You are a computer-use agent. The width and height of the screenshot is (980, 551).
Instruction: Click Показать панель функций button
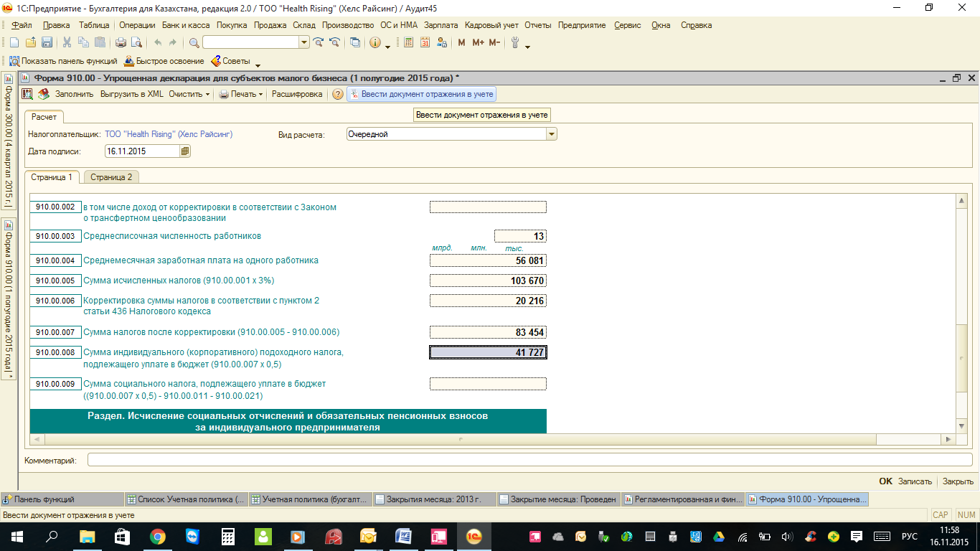coord(63,61)
